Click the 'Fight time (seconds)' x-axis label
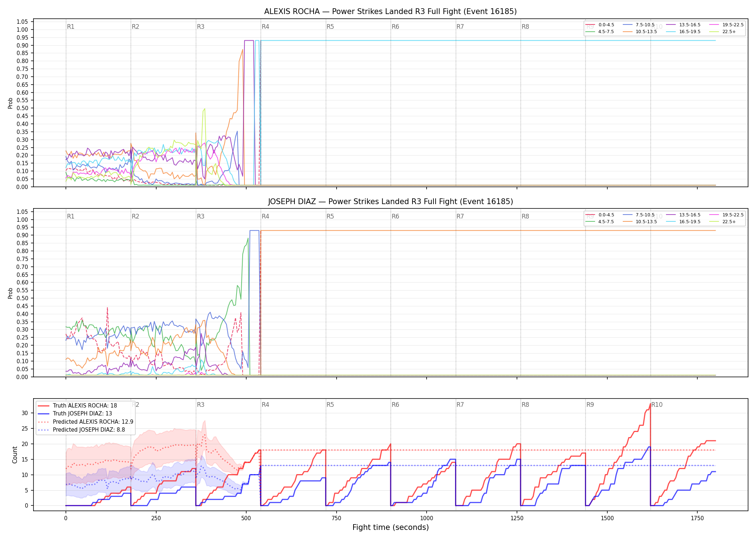The image size is (756, 540). tap(391, 527)
